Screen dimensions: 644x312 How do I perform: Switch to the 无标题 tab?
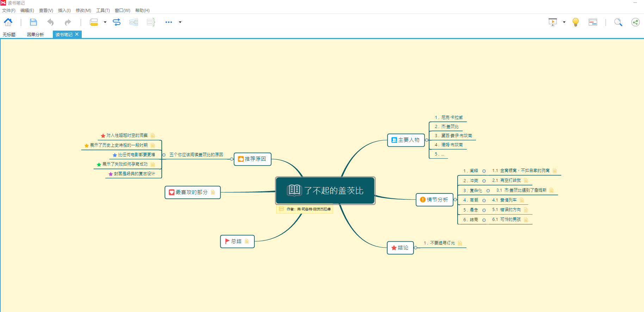(x=9, y=34)
